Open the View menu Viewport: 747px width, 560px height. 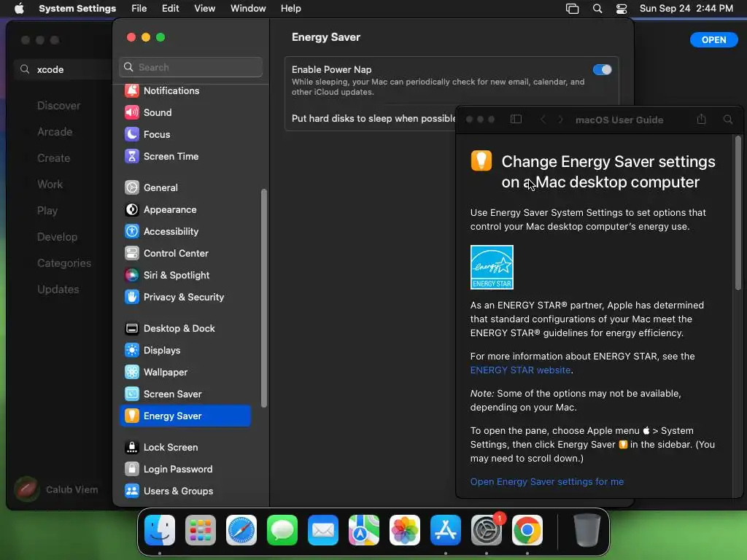click(204, 9)
